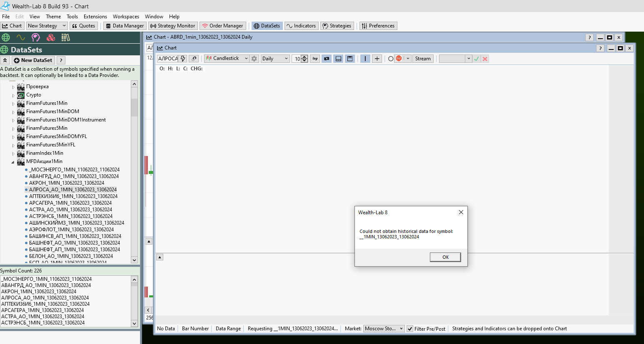Expand the FinamIndex1Min dataset node
Image resolution: width=644 pixels, height=344 pixels.
click(13, 153)
